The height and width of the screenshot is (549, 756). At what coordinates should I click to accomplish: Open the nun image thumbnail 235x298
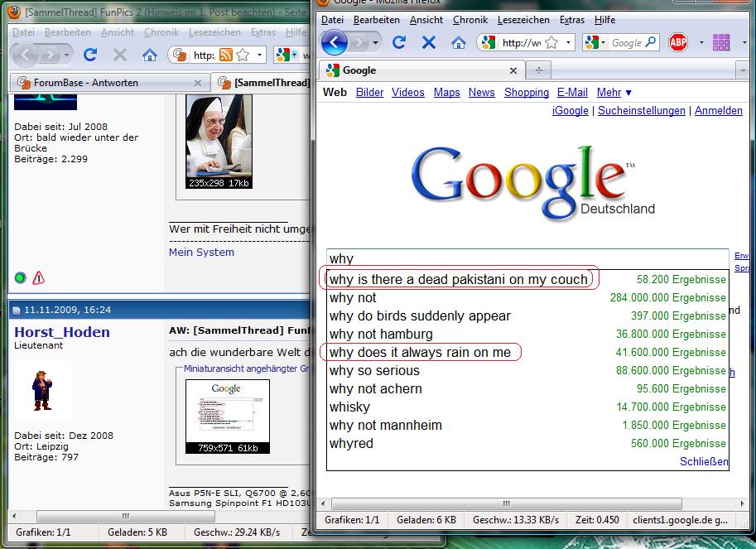pyautogui.click(x=219, y=142)
